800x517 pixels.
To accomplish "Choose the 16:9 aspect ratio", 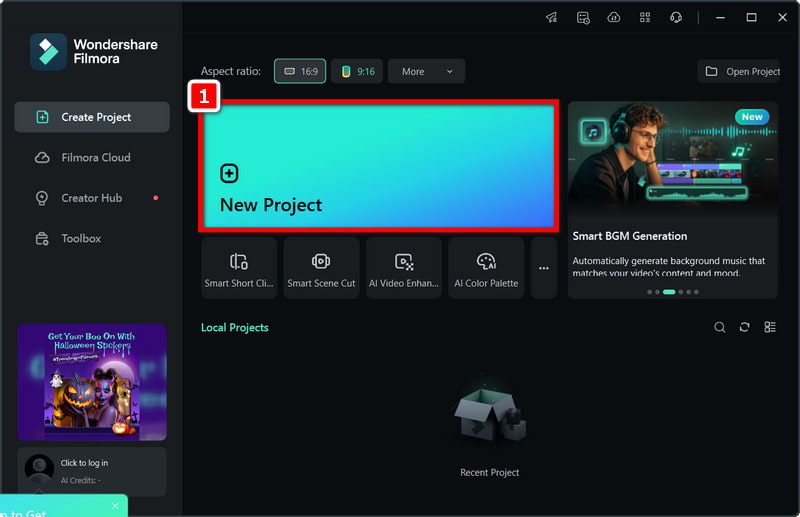I will 300,71.
